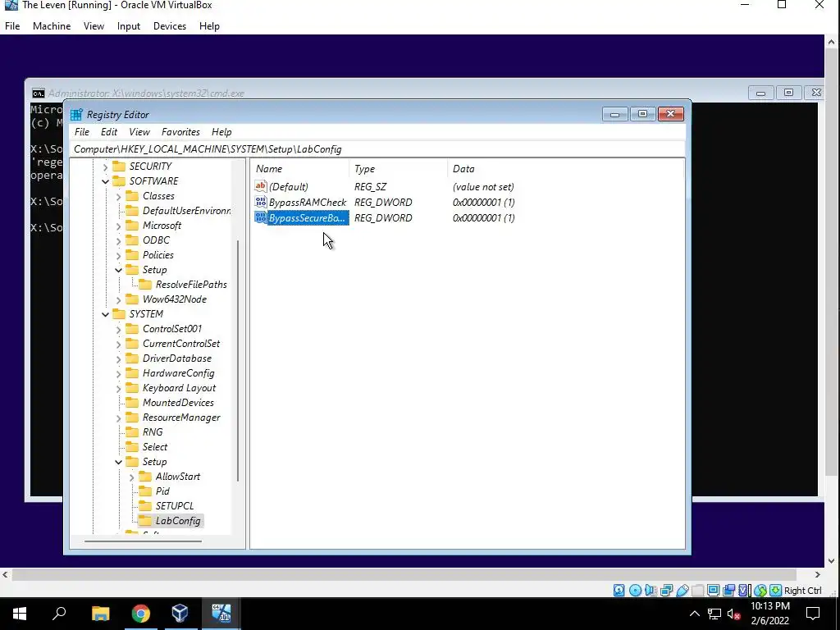
Task: Select the BypassRAMCheck DWORD value icon
Action: [x=260, y=202]
